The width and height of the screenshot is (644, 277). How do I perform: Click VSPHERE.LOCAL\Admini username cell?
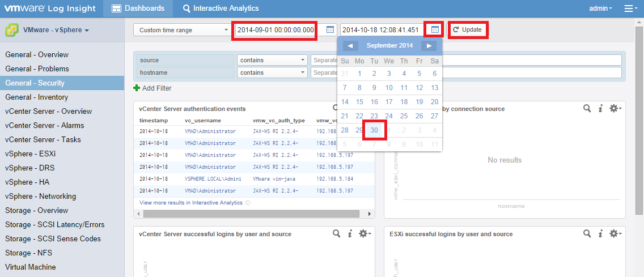213,179
